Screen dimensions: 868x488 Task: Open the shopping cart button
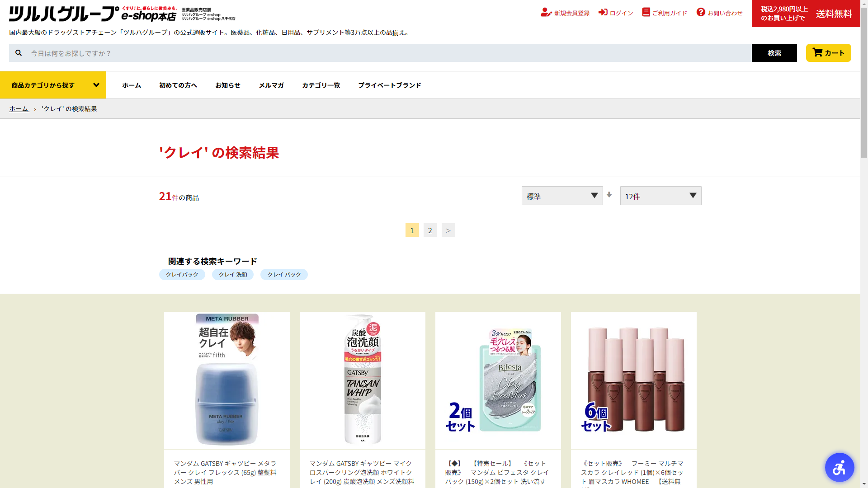click(x=828, y=53)
